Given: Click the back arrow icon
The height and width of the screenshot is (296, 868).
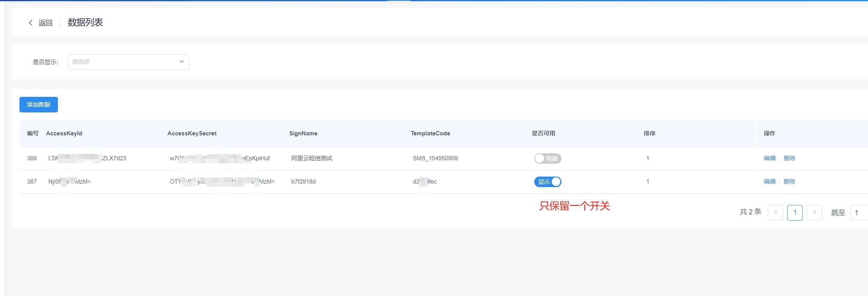Looking at the screenshot, I should tap(31, 23).
